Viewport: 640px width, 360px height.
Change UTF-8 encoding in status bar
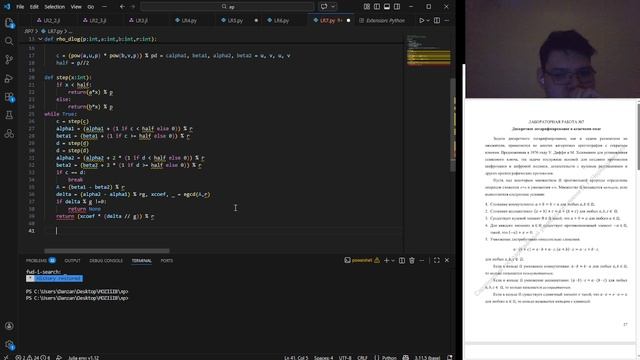click(345, 358)
